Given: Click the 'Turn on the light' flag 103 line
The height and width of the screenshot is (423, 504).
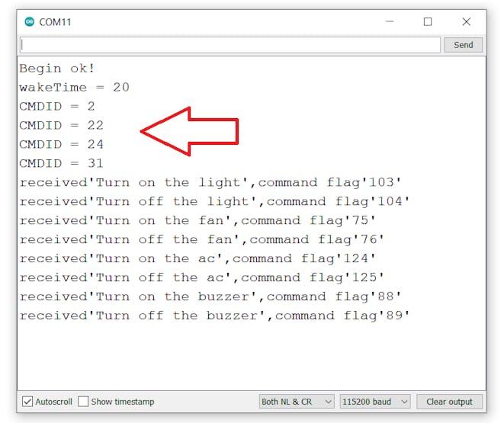Looking at the screenshot, I should (210, 182).
